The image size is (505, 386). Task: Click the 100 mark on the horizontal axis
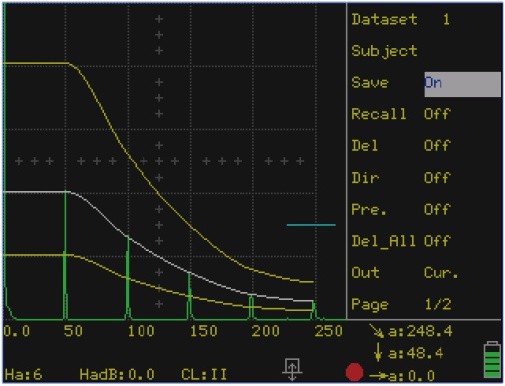pyautogui.click(x=141, y=331)
